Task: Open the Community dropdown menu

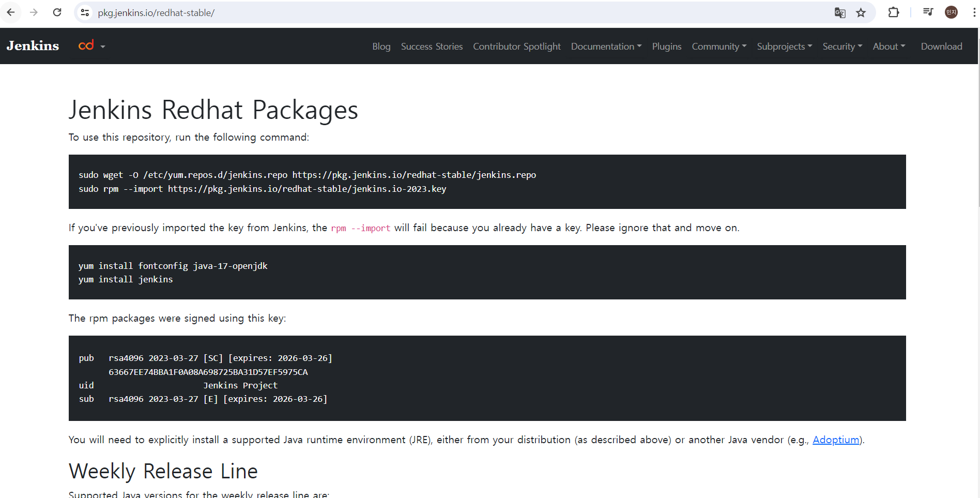Action: point(719,47)
